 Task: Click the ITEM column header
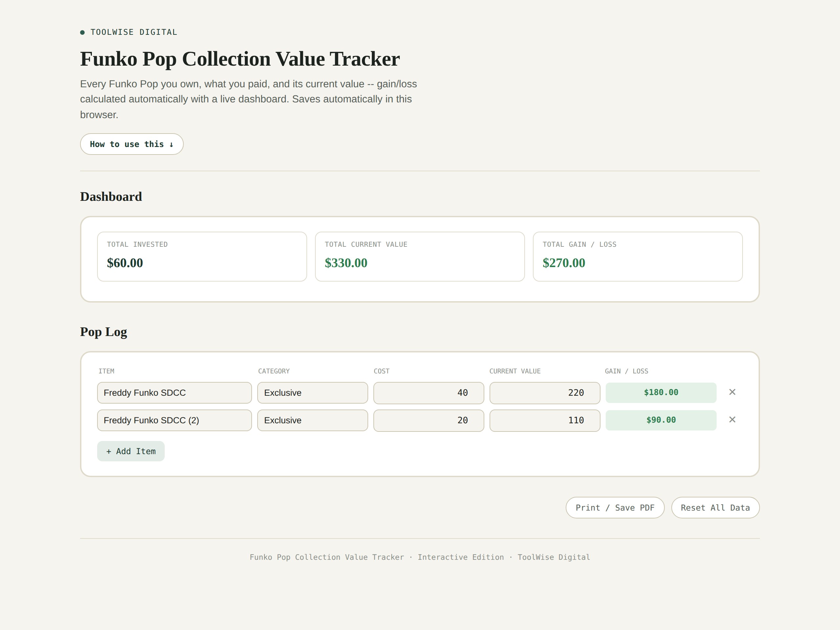pos(106,371)
